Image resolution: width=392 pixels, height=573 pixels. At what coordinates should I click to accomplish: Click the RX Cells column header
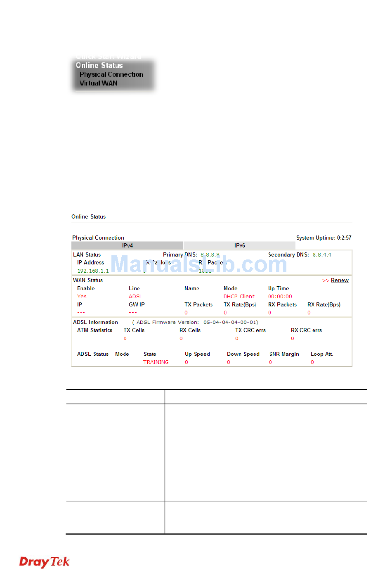pyautogui.click(x=190, y=330)
